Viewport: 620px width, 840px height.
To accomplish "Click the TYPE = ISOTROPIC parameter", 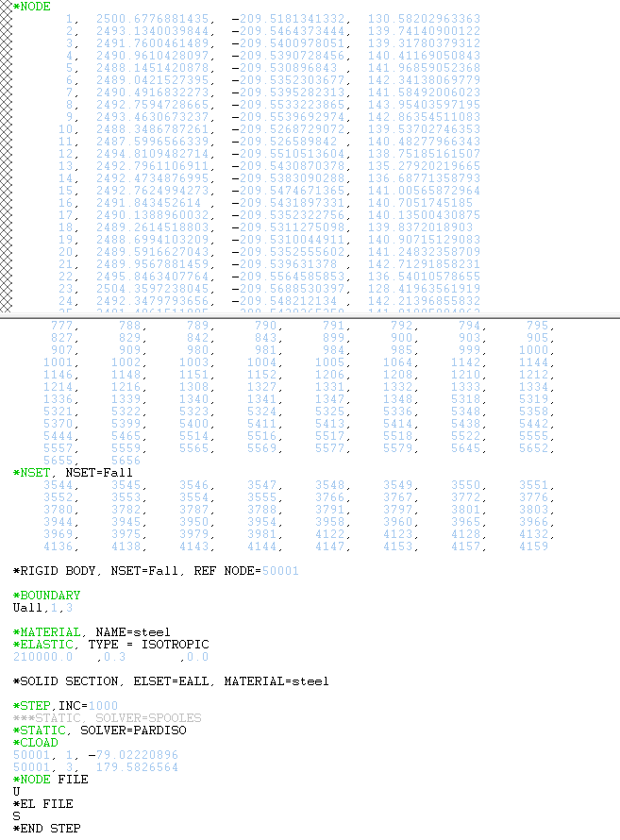I will [x=148, y=645].
